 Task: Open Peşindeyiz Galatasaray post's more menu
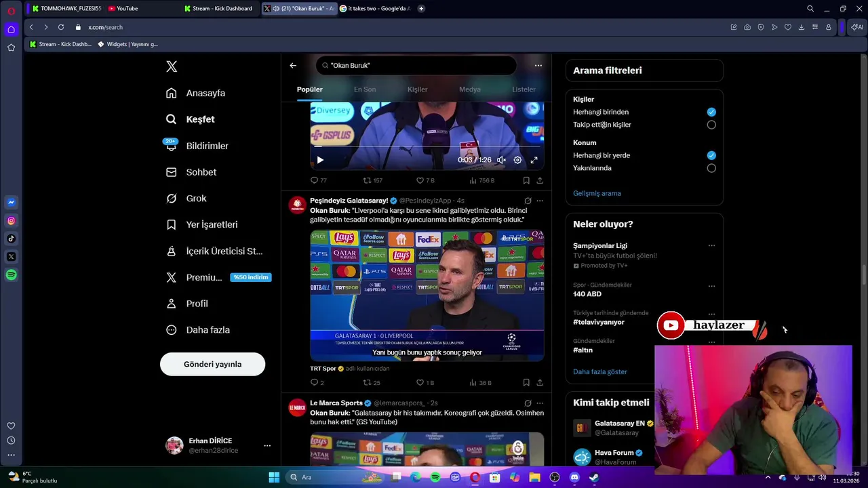click(540, 201)
